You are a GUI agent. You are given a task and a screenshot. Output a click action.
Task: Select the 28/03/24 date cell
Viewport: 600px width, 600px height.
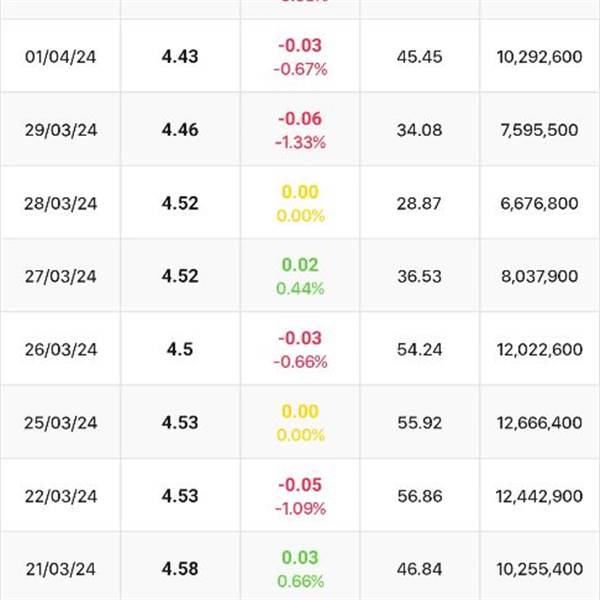pos(60,204)
